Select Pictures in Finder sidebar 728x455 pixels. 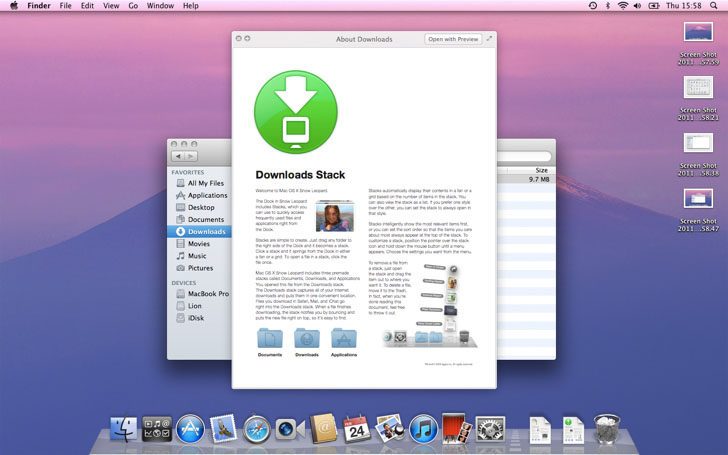pyautogui.click(x=201, y=268)
